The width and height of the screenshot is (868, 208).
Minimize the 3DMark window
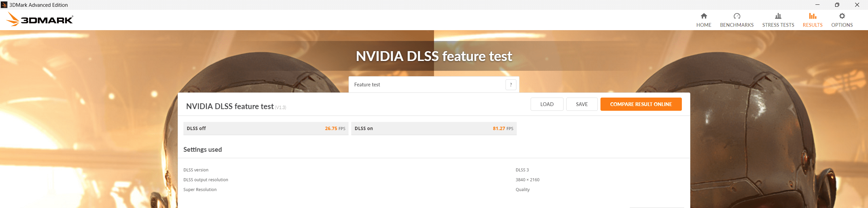[x=817, y=5]
